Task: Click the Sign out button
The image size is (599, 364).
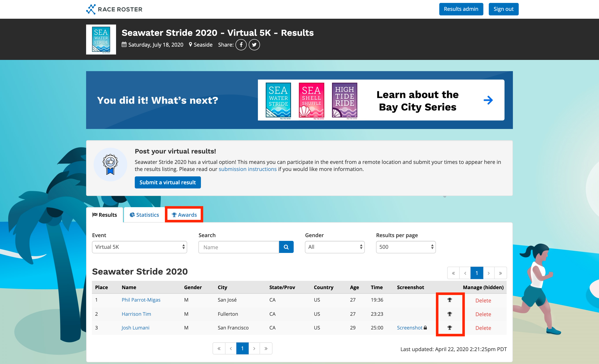Action: point(504,9)
